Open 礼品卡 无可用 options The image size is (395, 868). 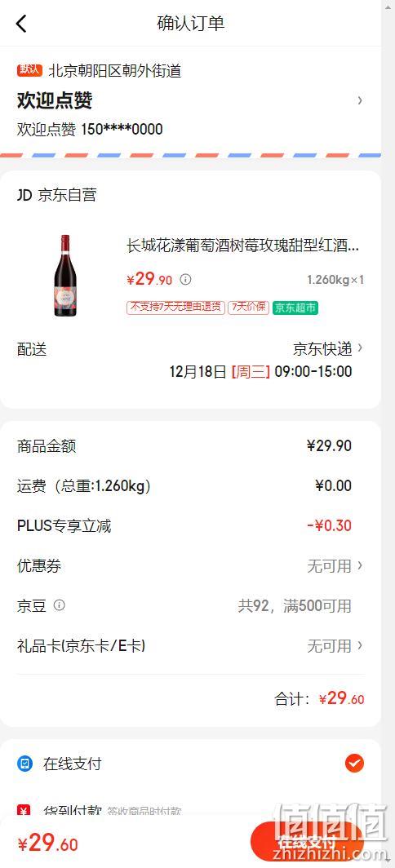(191, 645)
